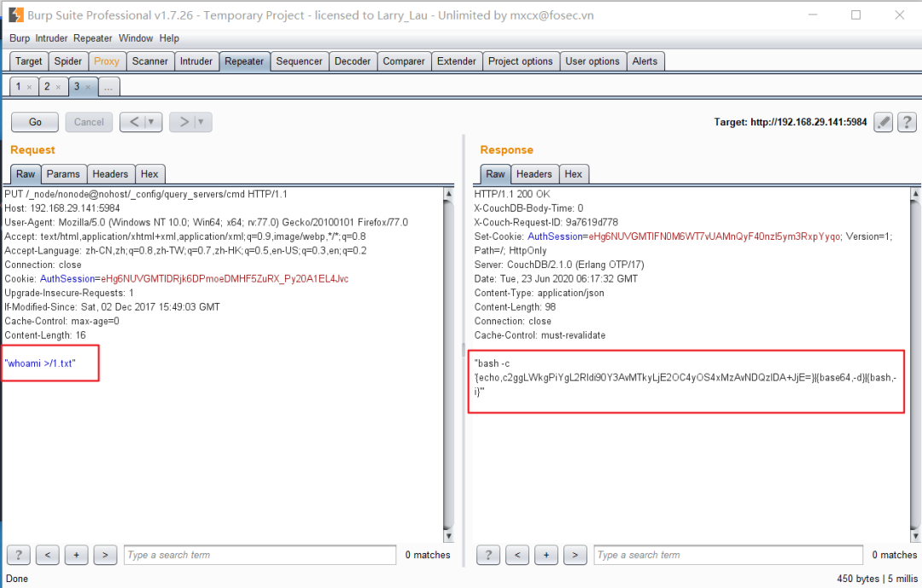The width and height of the screenshot is (922, 588).
Task: Open the User options tab
Action: point(592,61)
